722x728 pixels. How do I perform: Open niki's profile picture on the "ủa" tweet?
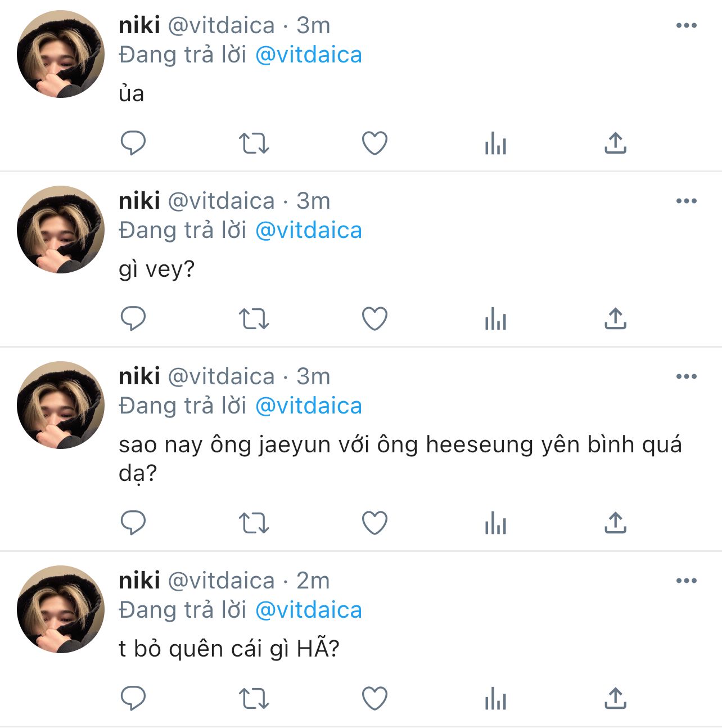(61, 54)
